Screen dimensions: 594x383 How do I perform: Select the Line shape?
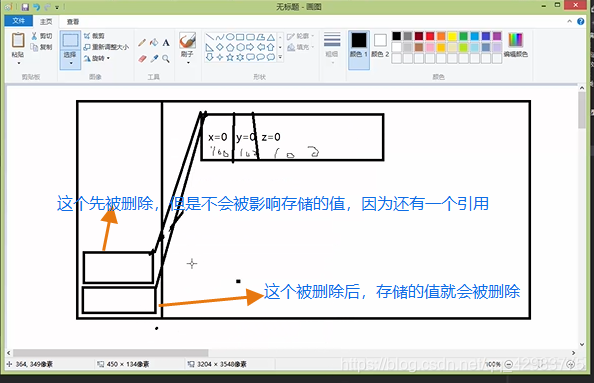[x=209, y=37]
